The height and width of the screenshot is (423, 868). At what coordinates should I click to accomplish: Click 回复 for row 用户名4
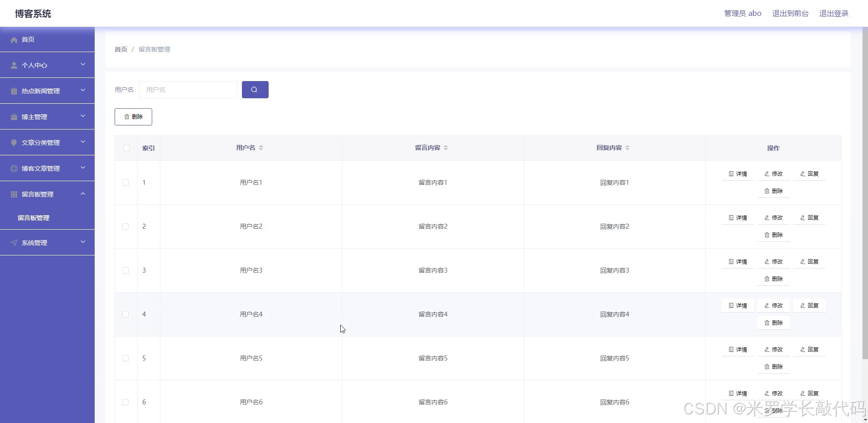[x=809, y=306]
